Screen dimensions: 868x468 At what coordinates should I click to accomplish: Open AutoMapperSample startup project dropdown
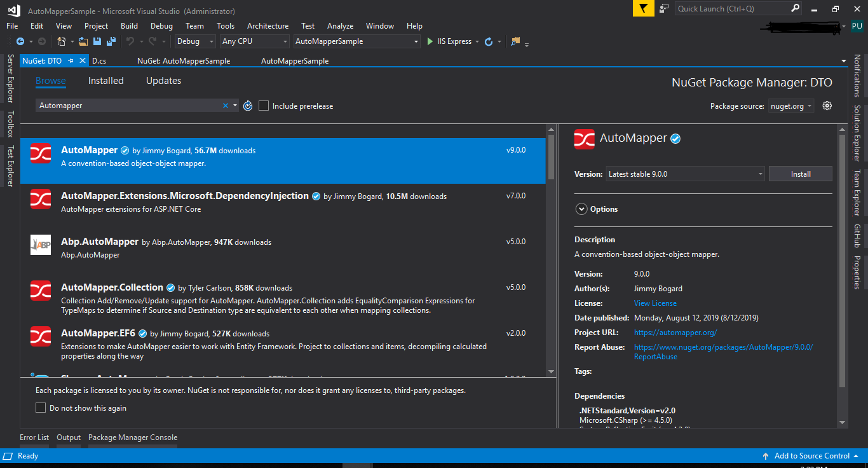(356, 41)
